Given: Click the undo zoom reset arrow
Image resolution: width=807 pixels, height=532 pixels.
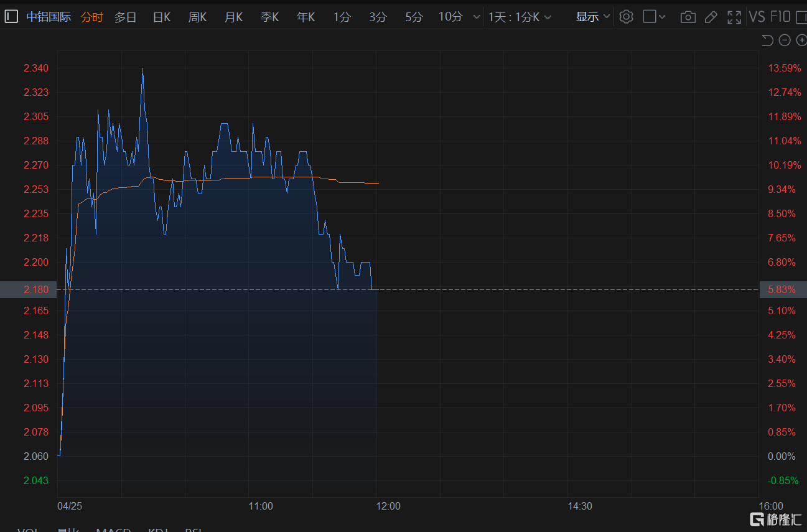Looking at the screenshot, I should 768,40.
